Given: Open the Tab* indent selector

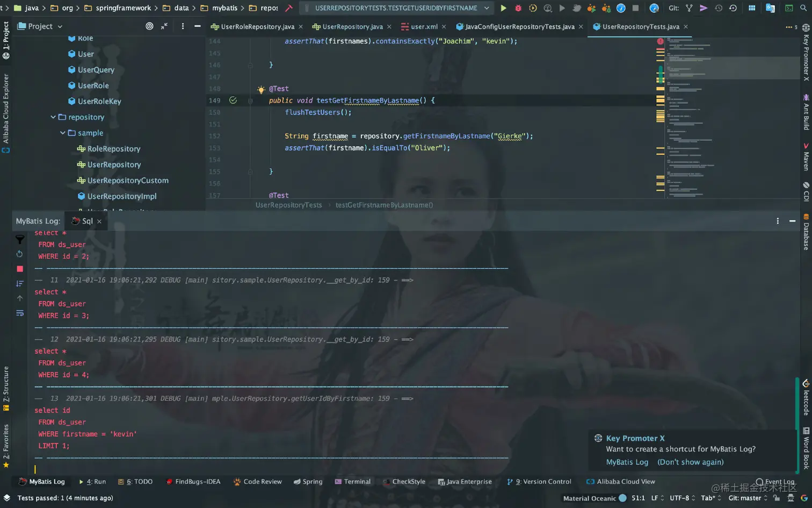Looking at the screenshot, I should click(x=712, y=498).
